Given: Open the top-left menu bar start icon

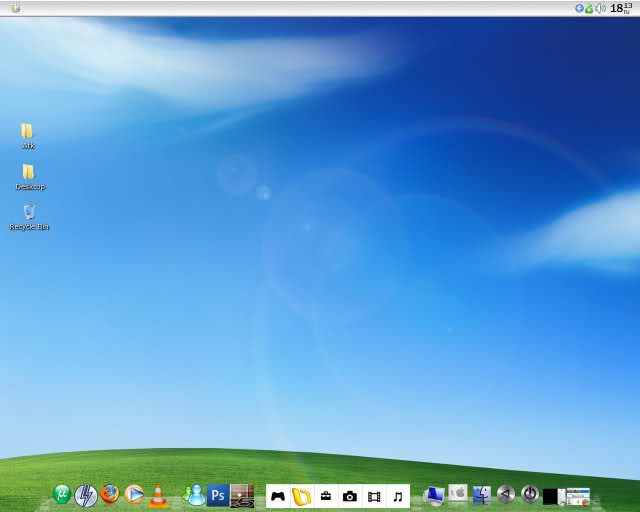Looking at the screenshot, I should pyautogui.click(x=16, y=8).
